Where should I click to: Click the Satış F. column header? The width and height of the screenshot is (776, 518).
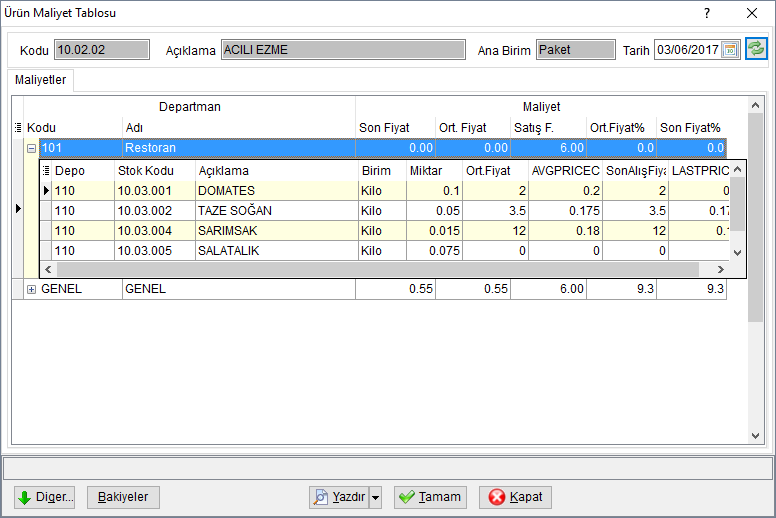(548, 128)
